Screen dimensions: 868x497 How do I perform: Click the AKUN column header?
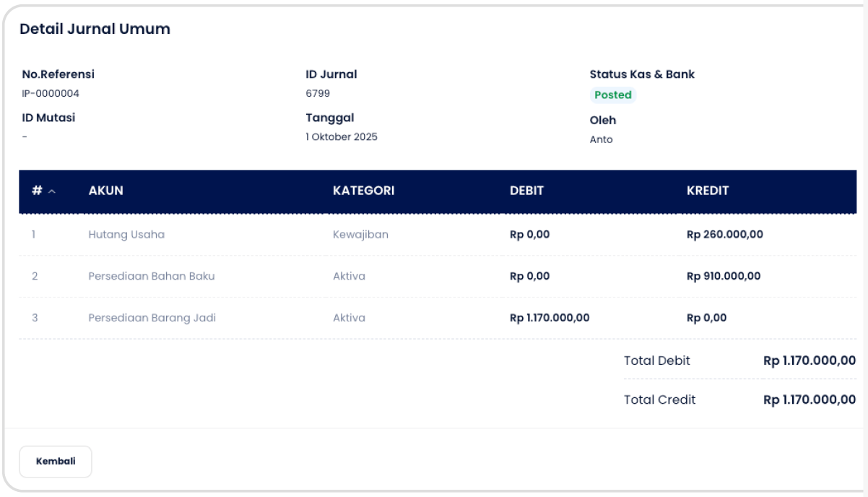105,191
